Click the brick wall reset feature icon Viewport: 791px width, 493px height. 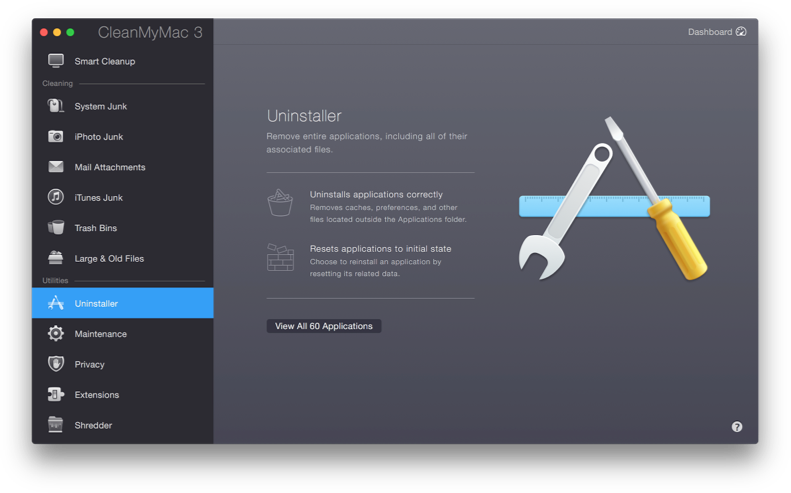pyautogui.click(x=280, y=257)
